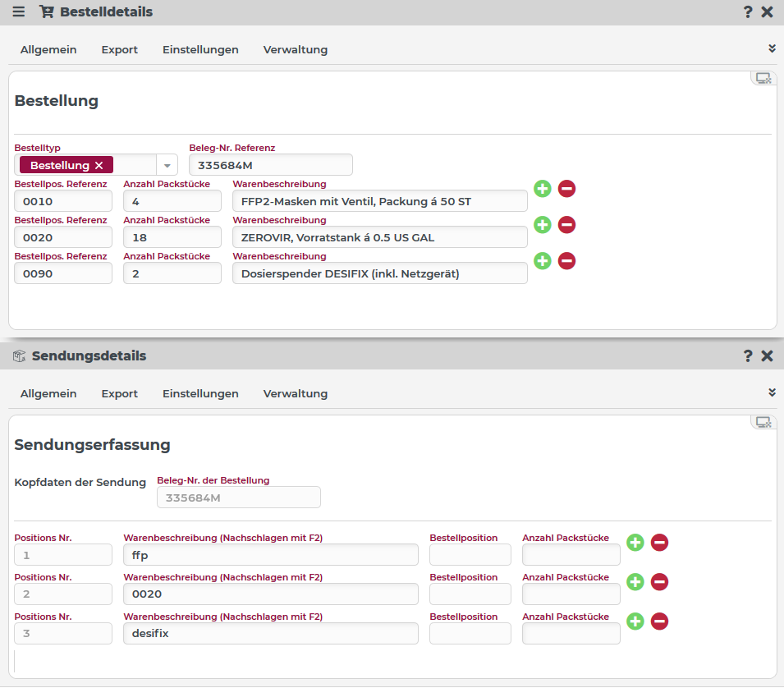Viewport: 784px width, 688px height.
Task: Click Anzahl Packstücke field for shipment position 1
Action: coord(571,555)
